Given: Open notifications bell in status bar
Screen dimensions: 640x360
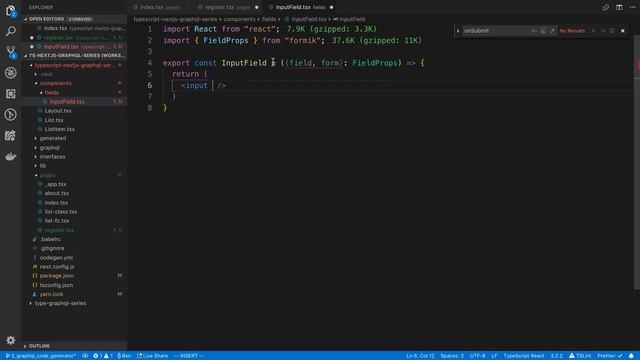Looking at the screenshot, I should point(631,356).
